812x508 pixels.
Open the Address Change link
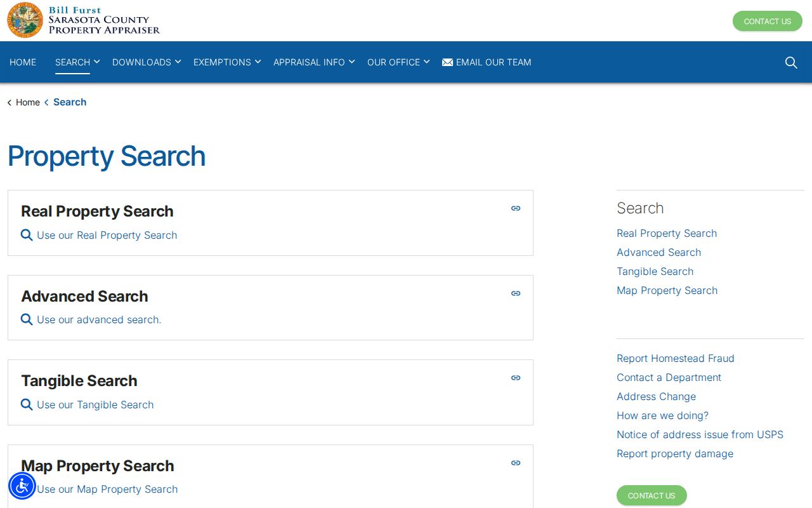tap(656, 396)
